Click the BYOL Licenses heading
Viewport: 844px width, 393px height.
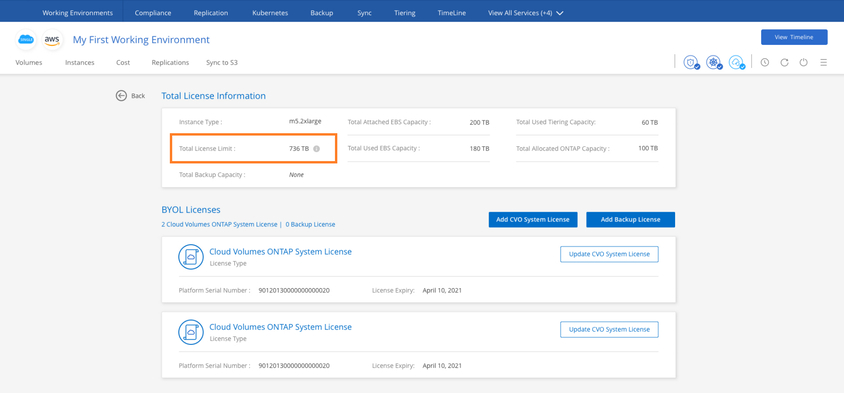click(x=191, y=209)
